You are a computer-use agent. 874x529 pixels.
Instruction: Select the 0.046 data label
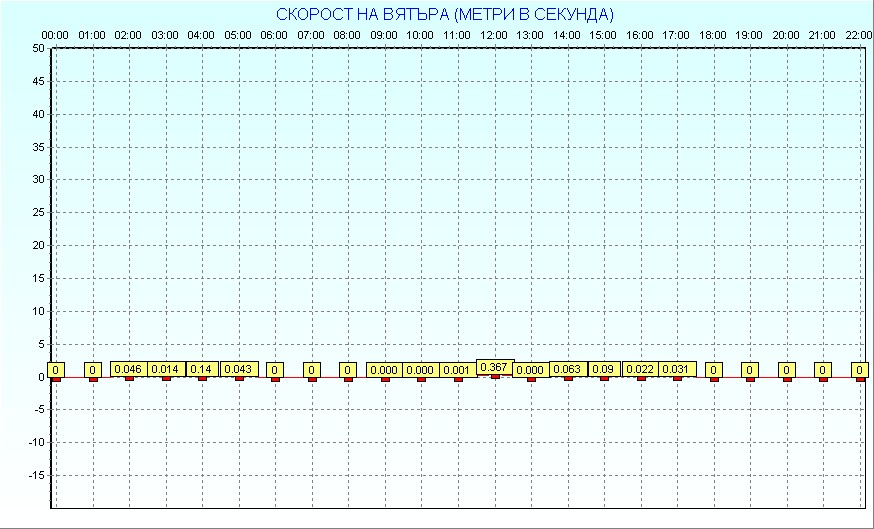[x=128, y=369]
